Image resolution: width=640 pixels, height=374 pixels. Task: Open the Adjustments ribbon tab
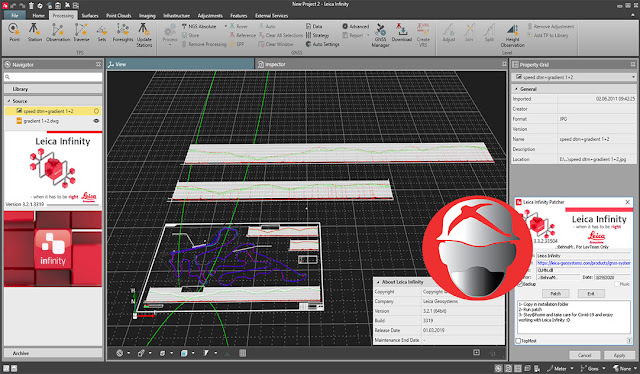tap(210, 16)
